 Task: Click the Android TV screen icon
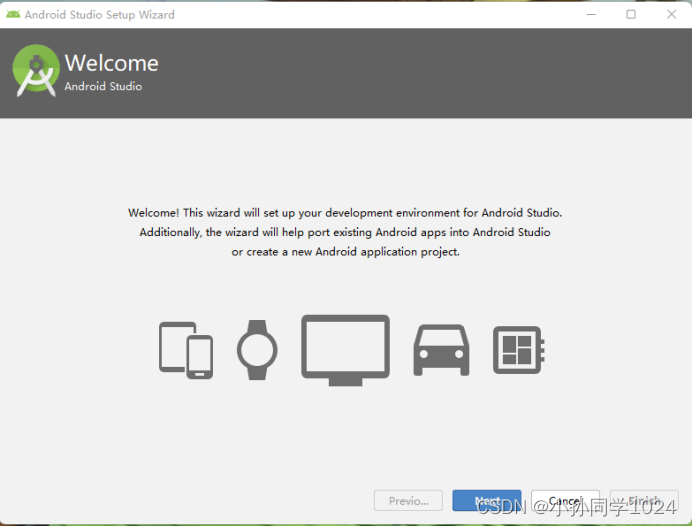click(x=346, y=350)
